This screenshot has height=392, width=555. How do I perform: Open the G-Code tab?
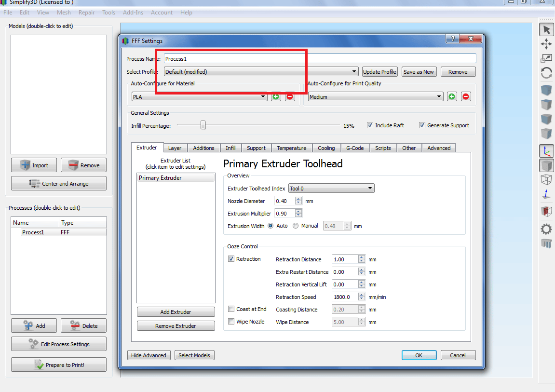[355, 148]
